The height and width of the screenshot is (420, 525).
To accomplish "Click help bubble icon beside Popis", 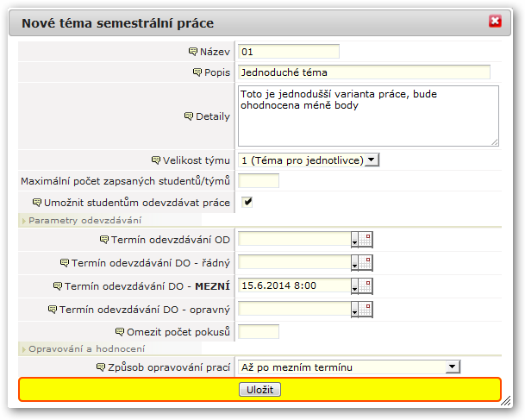I will tap(197, 72).
